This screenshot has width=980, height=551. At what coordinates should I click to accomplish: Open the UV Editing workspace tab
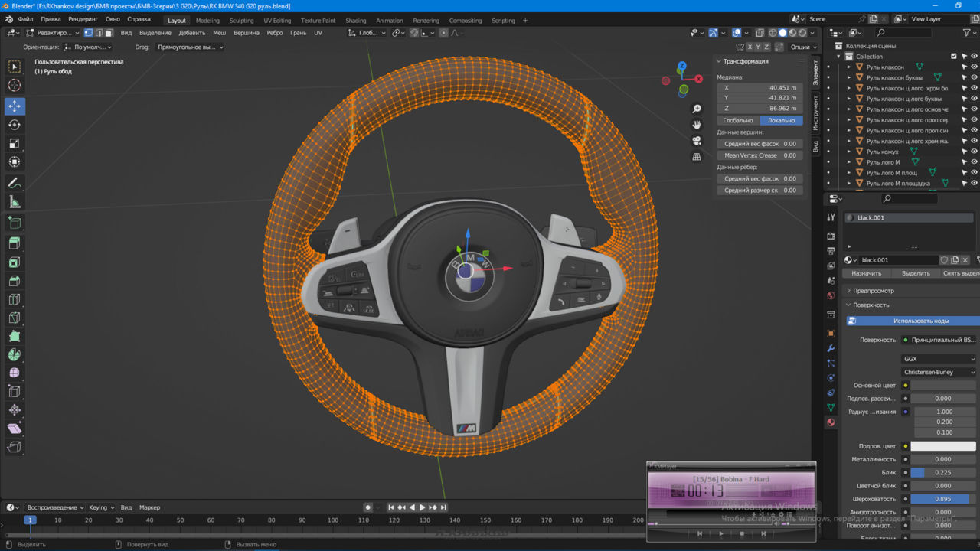click(277, 21)
